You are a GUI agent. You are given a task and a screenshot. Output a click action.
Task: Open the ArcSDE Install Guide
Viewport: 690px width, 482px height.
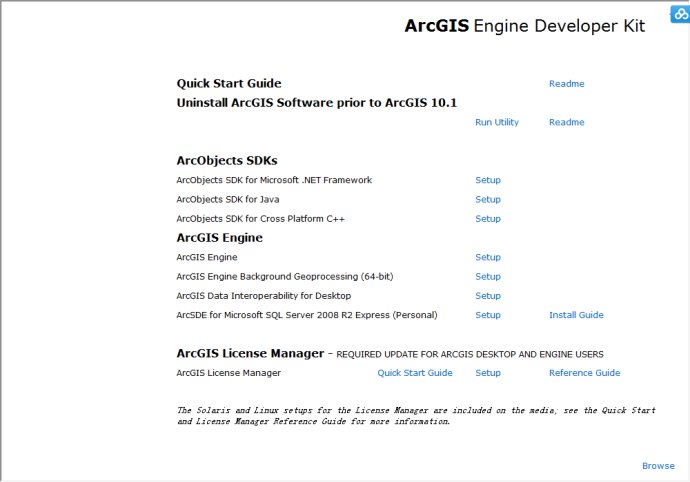[x=576, y=315]
